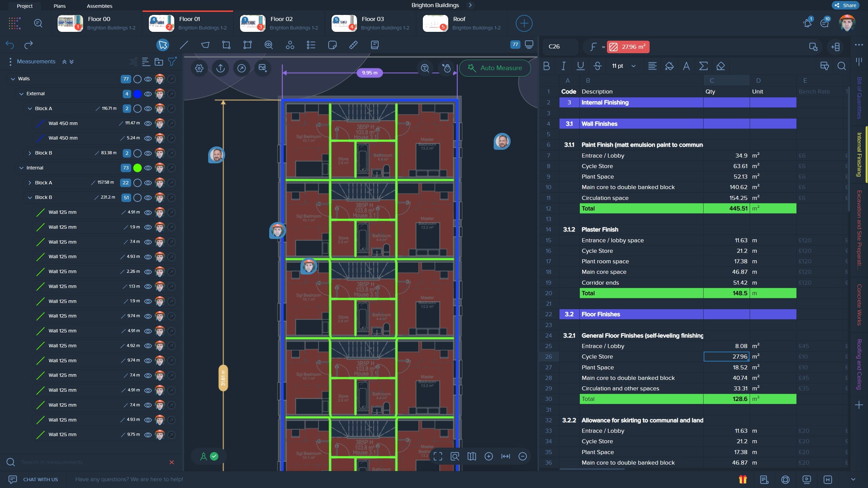Open the fill color tool
This screenshot has width=868, height=488.
[670, 66]
